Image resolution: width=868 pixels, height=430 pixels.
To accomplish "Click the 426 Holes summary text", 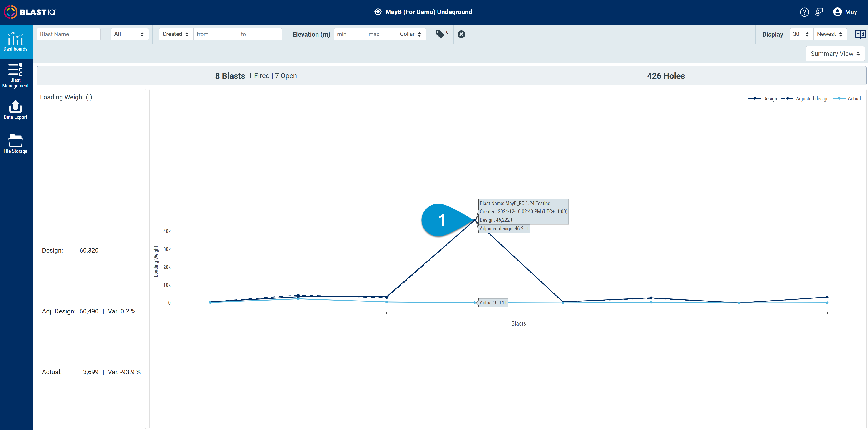I will tap(666, 76).
